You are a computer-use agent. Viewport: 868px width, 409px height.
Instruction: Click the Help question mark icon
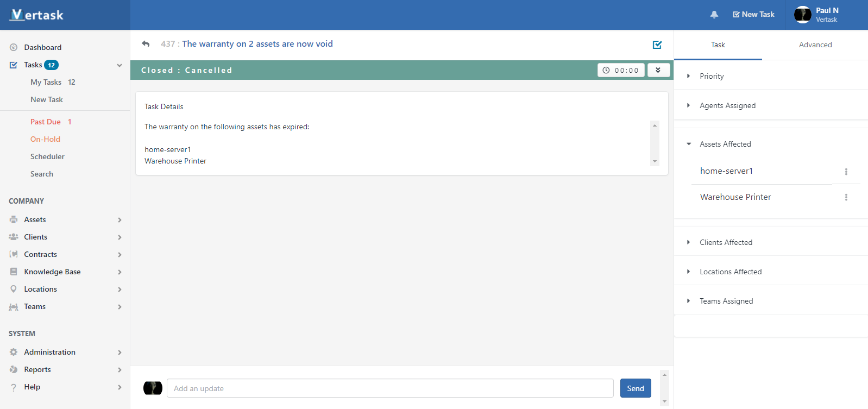[x=14, y=387]
